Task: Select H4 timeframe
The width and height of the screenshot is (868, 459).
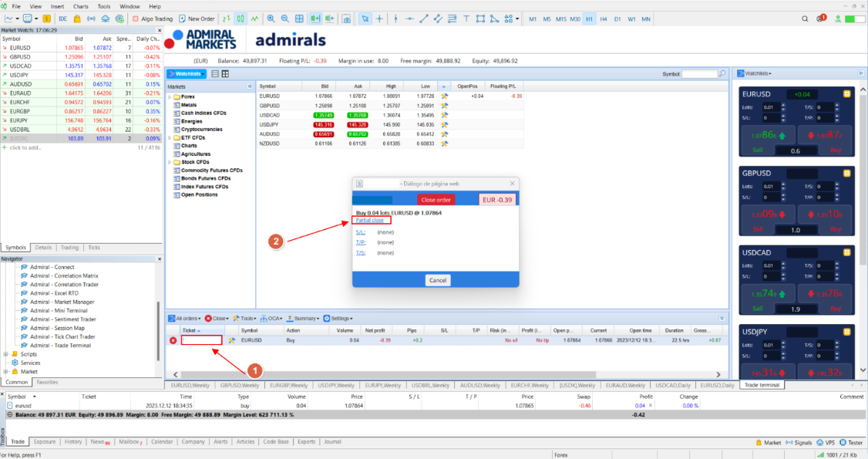Action: [604, 19]
